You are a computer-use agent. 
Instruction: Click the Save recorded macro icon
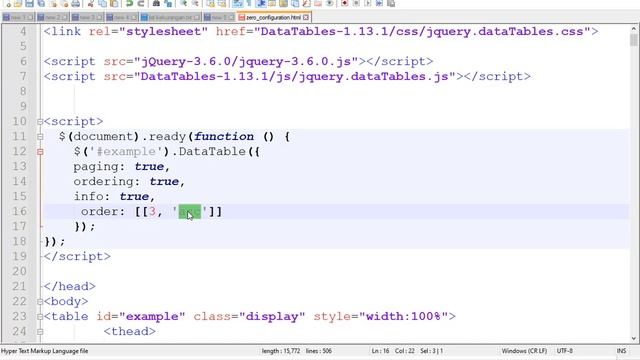(x=391, y=4)
